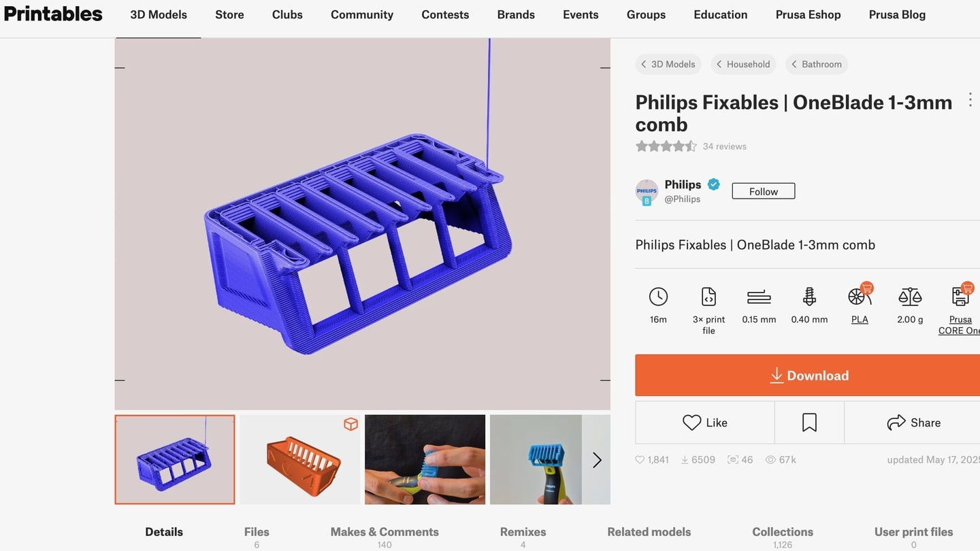Viewport: 980px width, 551px height.
Task: Open the three-dot more options menu
Action: click(970, 100)
